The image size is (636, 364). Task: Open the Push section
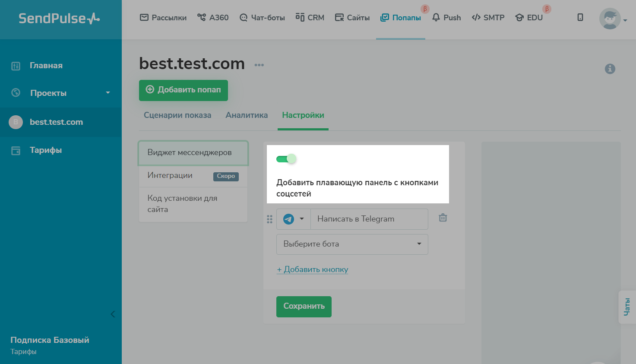pyautogui.click(x=446, y=18)
